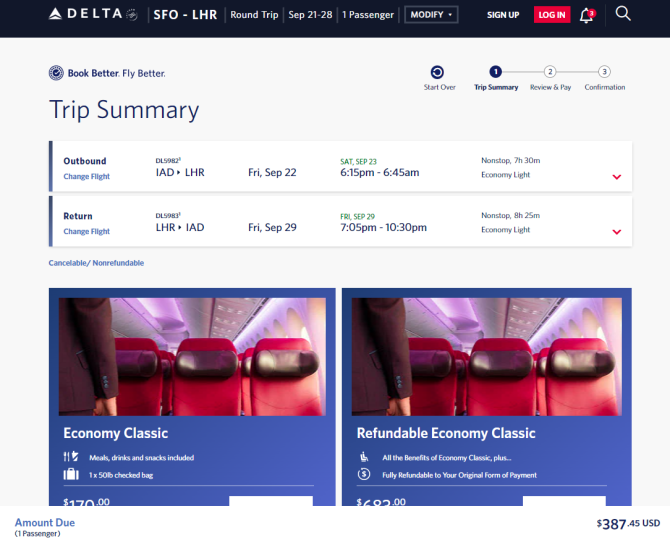The height and width of the screenshot is (548, 670).
Task: Open search with the magnifier icon
Action: click(x=623, y=14)
